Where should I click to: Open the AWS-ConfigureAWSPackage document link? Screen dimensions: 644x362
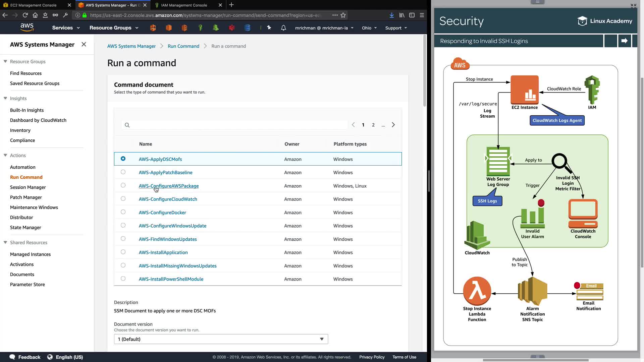[168, 186]
